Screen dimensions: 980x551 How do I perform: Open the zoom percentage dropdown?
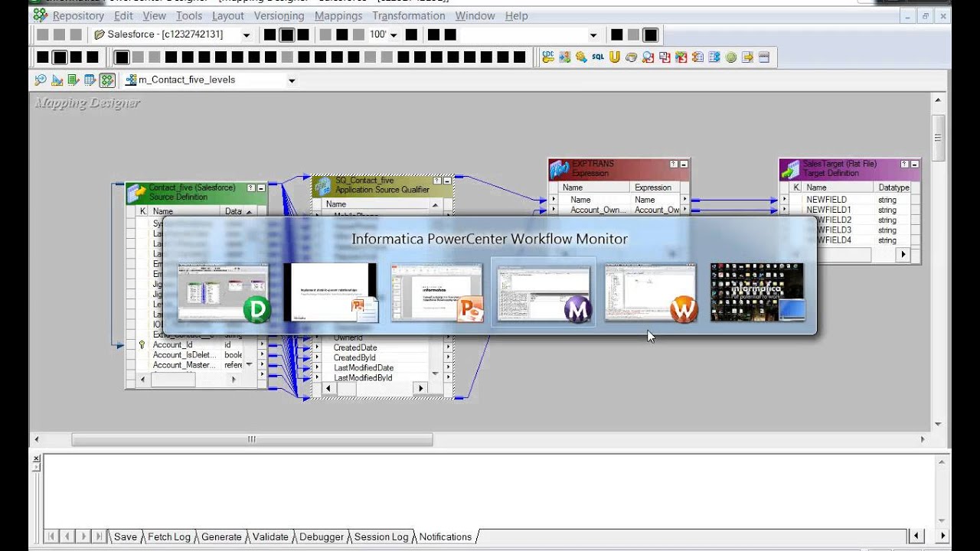click(x=394, y=34)
